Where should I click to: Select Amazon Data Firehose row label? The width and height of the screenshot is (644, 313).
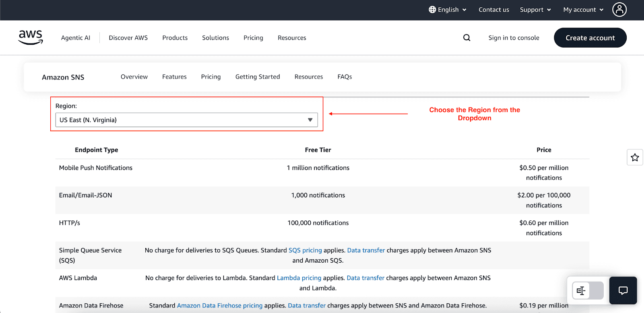pyautogui.click(x=91, y=305)
